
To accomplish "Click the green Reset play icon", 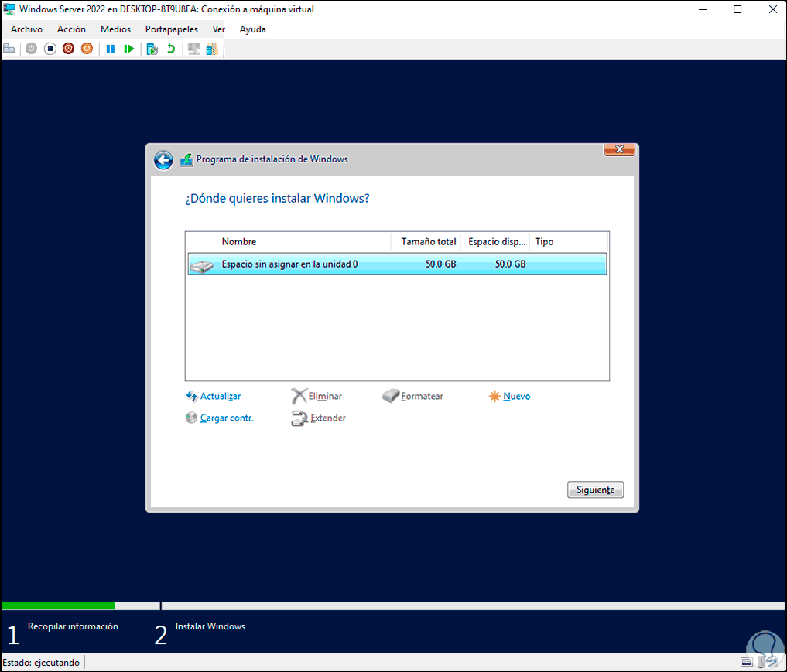I will (x=129, y=49).
